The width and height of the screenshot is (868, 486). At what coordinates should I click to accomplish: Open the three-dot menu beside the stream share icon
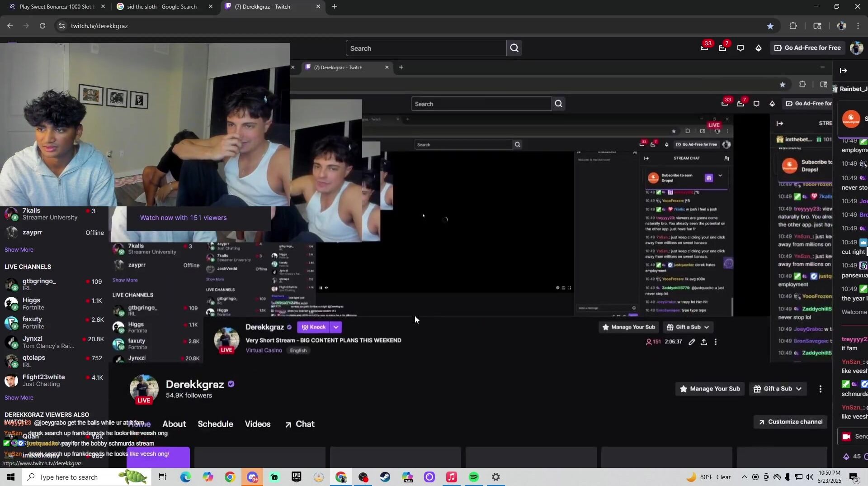[x=716, y=342]
